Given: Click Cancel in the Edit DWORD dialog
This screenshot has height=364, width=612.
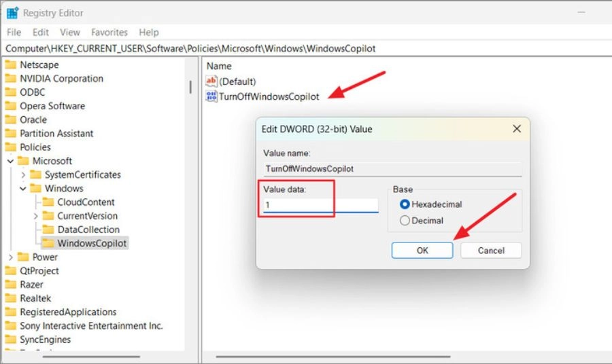Looking at the screenshot, I should (x=491, y=250).
